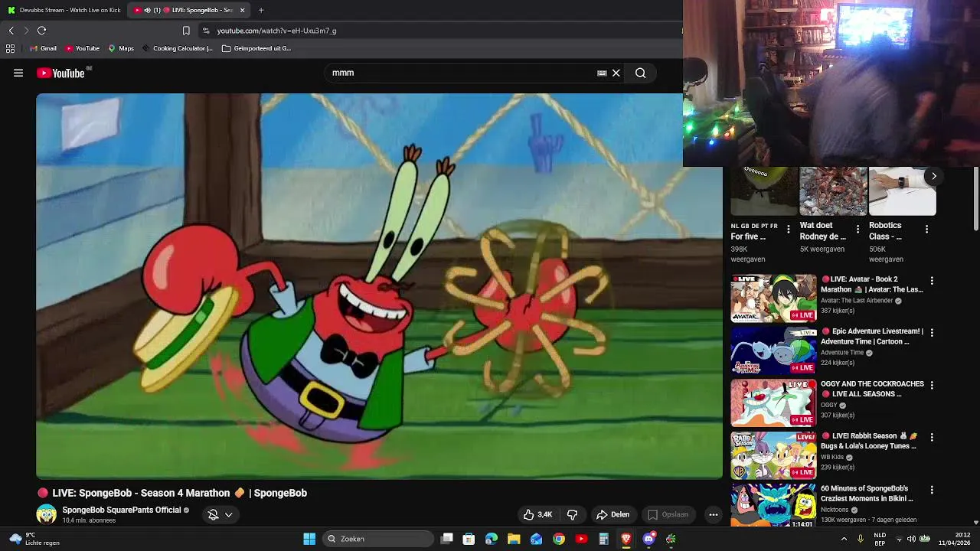This screenshot has width=980, height=551.
Task: Open Outlook from taskbar
Action: pyautogui.click(x=536, y=539)
